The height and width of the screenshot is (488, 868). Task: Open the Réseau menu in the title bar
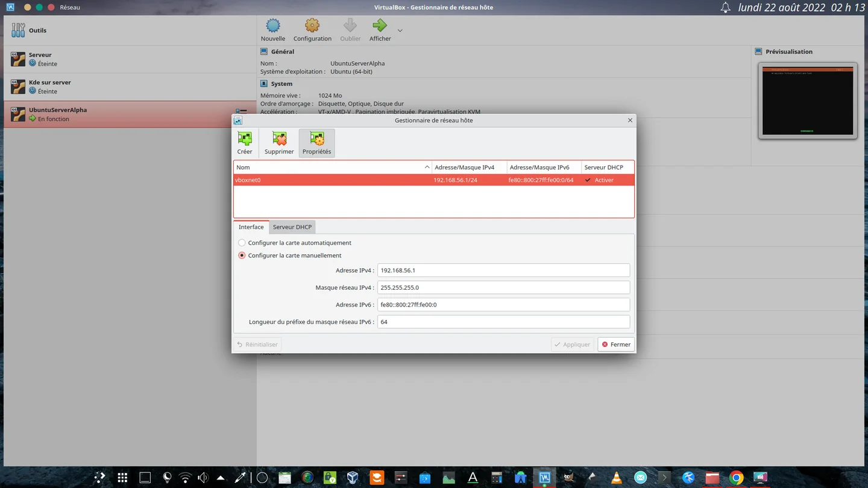pyautogui.click(x=70, y=7)
